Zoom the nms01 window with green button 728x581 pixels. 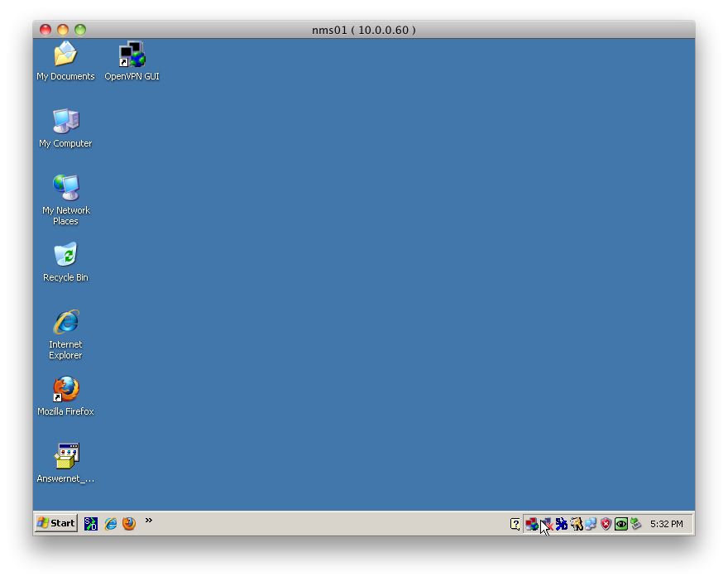[80, 30]
